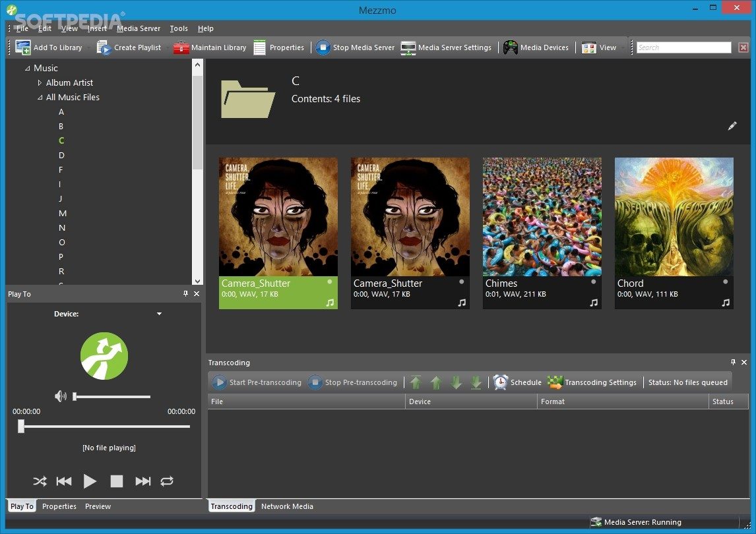Collapse the Music tree node
This screenshot has width=756, height=534.
[x=28, y=69]
